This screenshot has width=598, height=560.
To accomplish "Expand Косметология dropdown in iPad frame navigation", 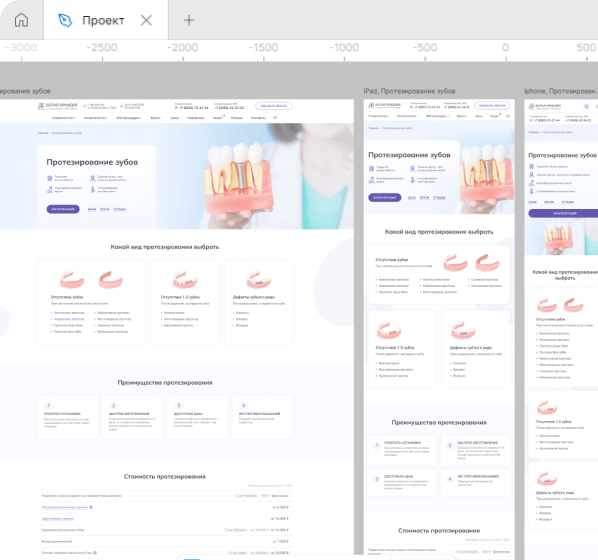I will (x=407, y=116).
